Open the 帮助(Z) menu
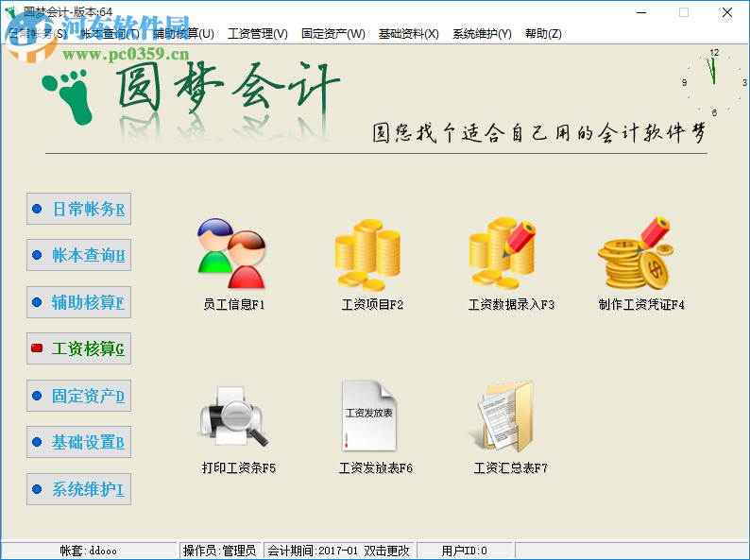 click(543, 34)
